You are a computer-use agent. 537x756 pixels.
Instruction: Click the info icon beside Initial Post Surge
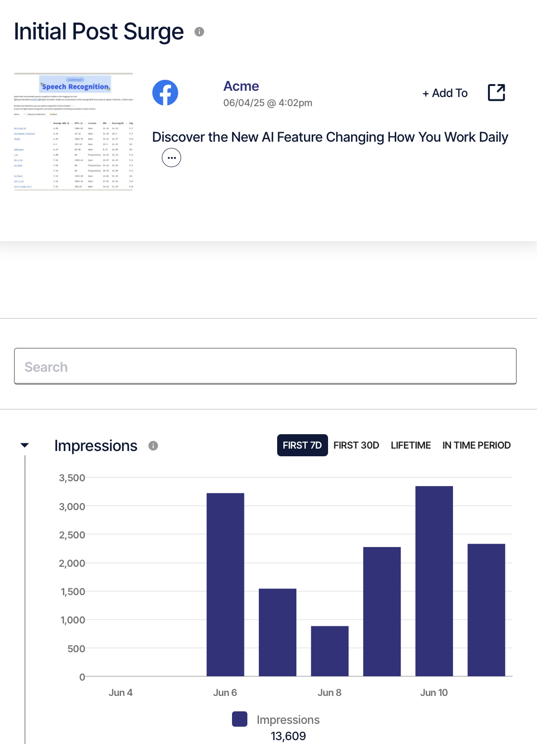(199, 32)
